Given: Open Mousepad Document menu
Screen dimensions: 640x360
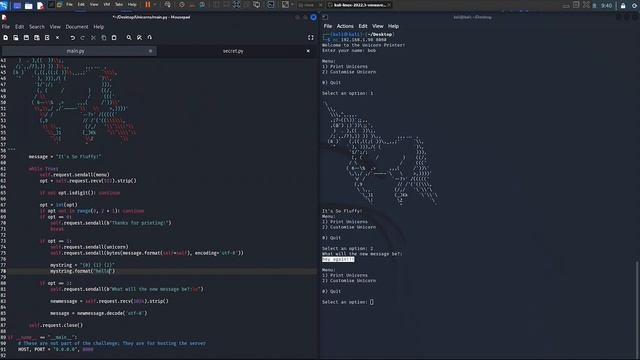Looking at the screenshot, I should 77,27.
